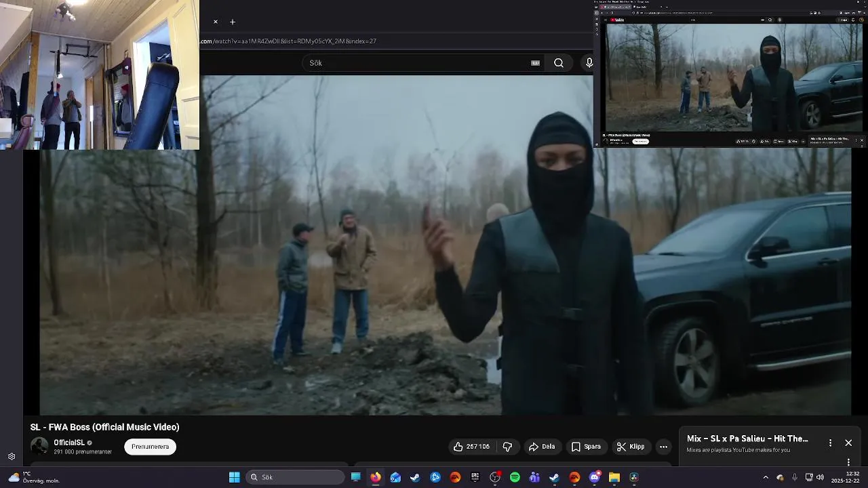Screen dimensions: 868x488
Task: Click the small preview window video
Action: (x=734, y=77)
